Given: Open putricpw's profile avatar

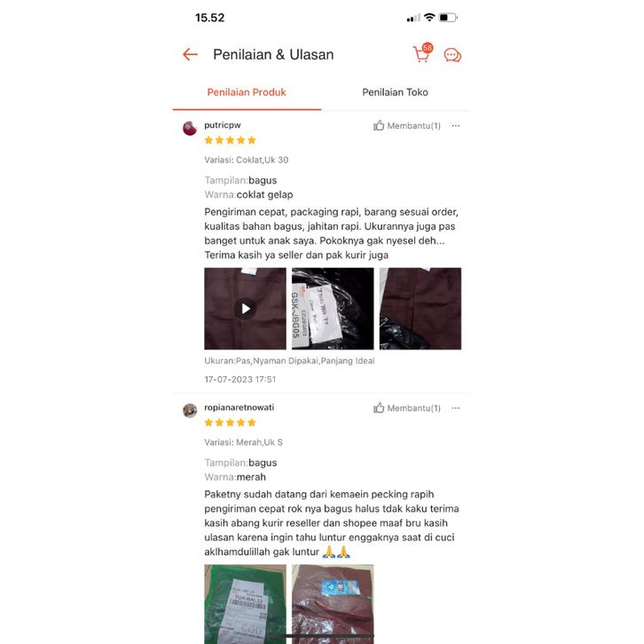Looking at the screenshot, I should tap(190, 128).
